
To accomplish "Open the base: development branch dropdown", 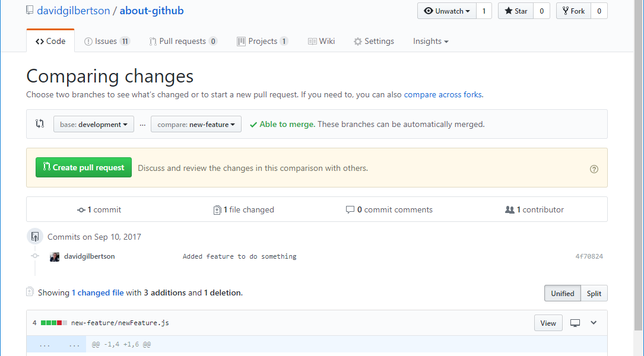I will pyautogui.click(x=94, y=125).
